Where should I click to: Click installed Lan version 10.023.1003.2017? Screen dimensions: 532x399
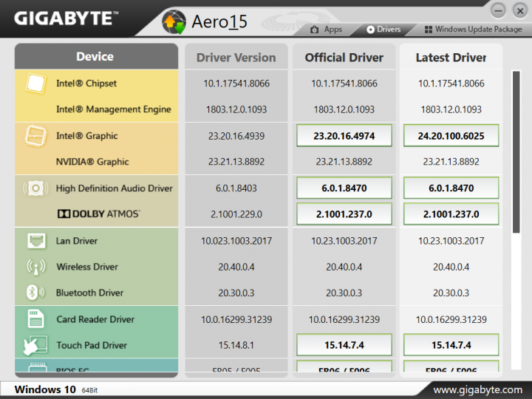(x=236, y=241)
